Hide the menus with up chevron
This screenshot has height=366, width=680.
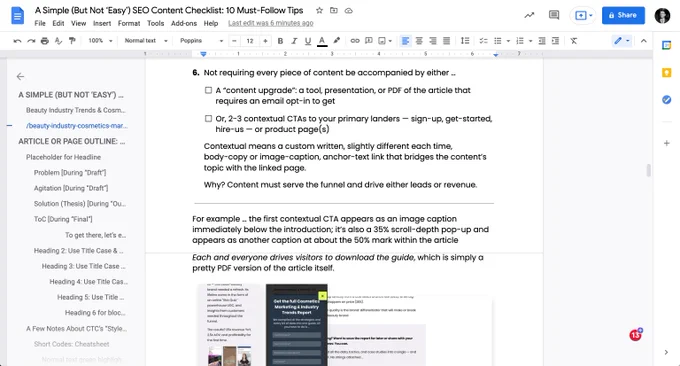point(644,41)
